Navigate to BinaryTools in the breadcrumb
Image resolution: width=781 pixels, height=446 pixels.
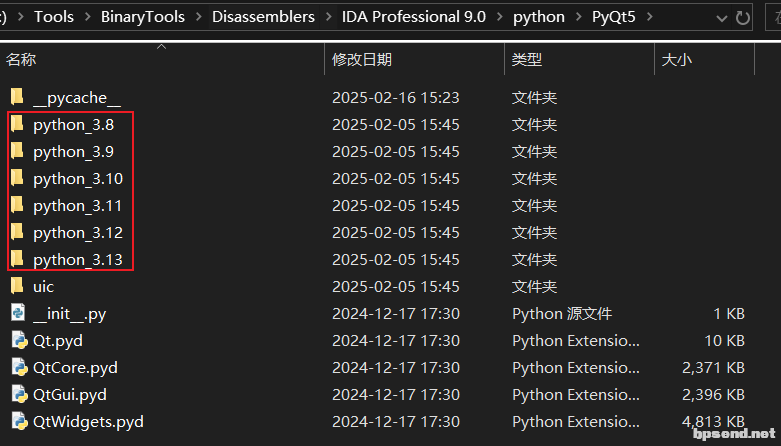click(143, 17)
